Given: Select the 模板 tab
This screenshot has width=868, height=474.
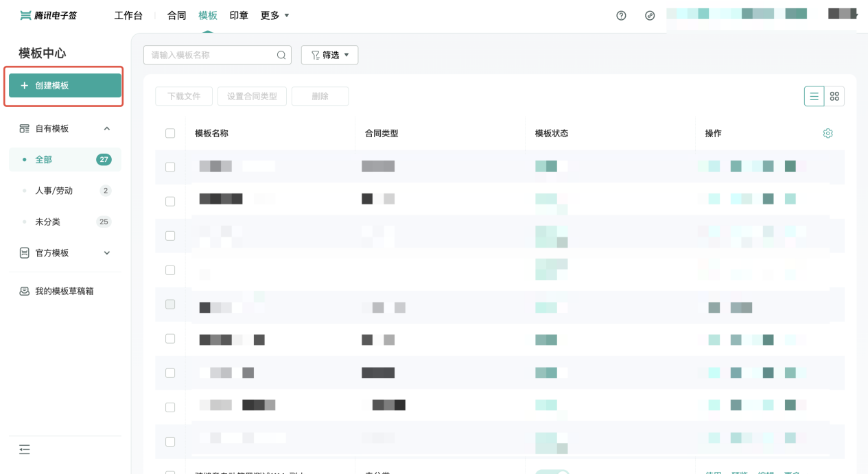Looking at the screenshot, I should tap(208, 15).
